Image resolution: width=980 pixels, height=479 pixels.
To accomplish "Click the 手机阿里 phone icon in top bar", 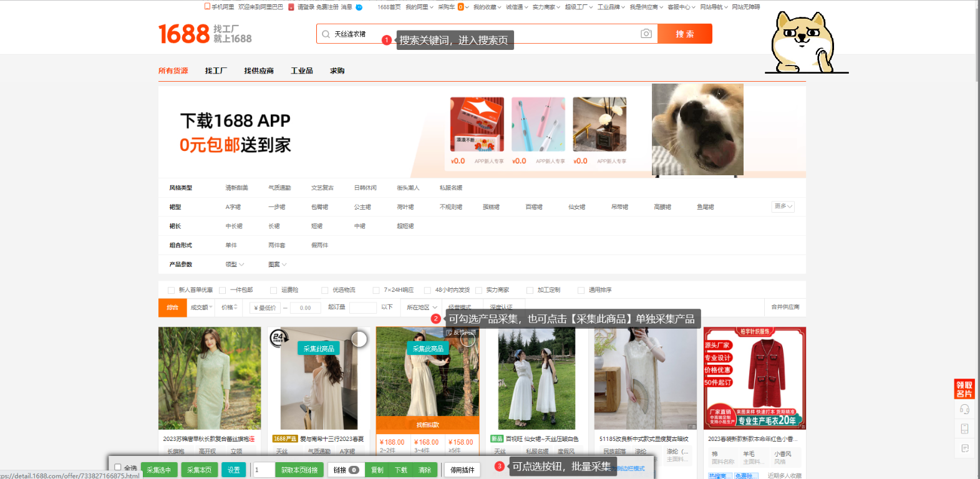I will coord(208,7).
